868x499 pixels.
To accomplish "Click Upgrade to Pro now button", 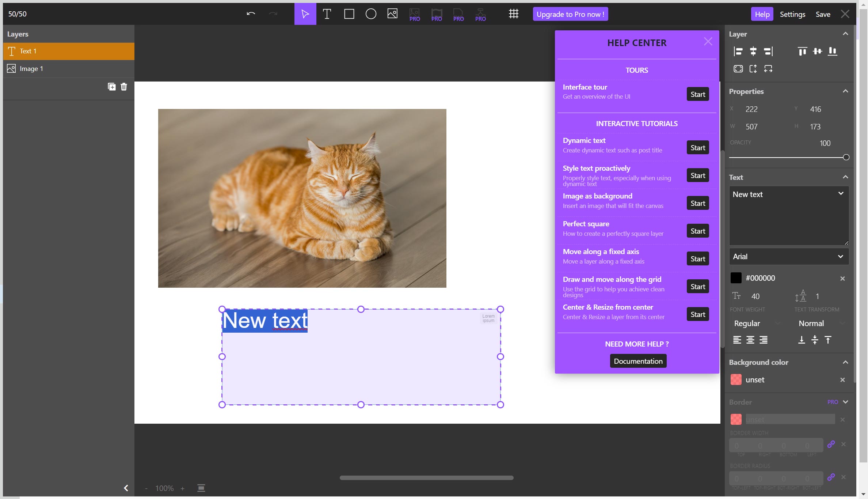I will tap(570, 14).
